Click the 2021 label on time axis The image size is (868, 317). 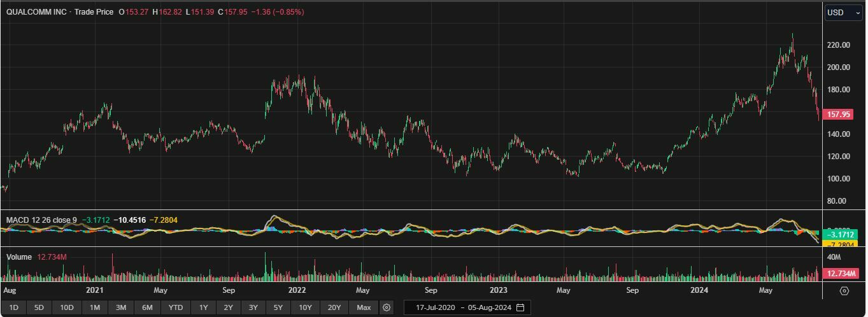point(94,290)
